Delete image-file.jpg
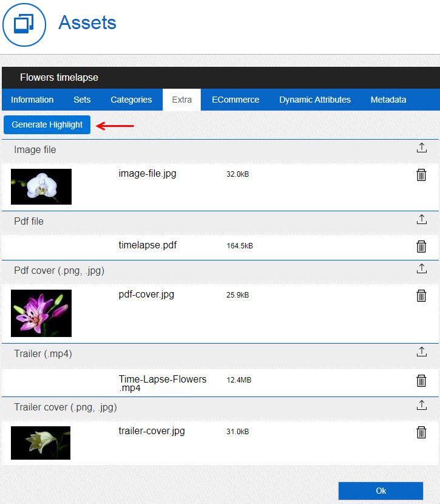This screenshot has width=440, height=504. point(421,175)
